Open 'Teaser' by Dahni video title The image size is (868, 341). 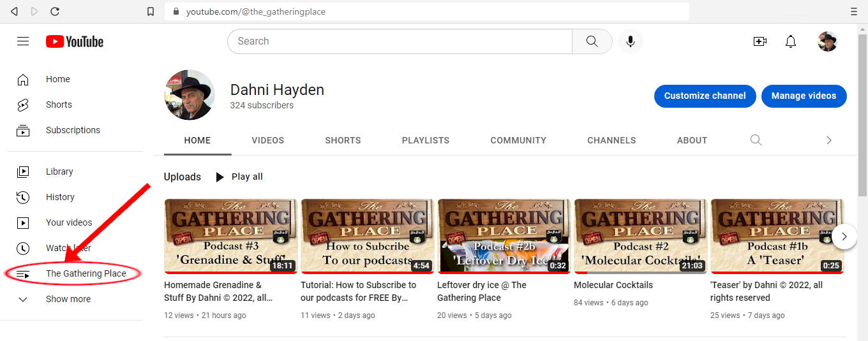click(x=767, y=291)
